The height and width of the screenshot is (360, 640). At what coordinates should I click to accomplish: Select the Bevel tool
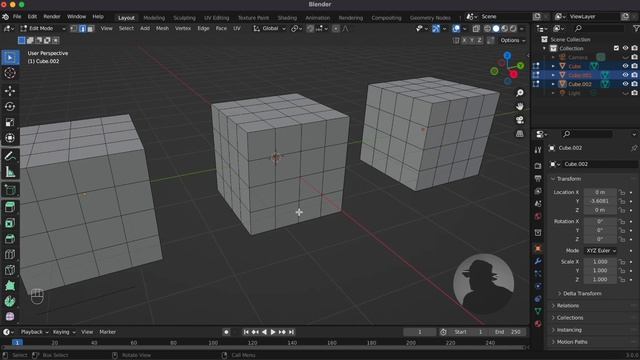click(x=10, y=239)
